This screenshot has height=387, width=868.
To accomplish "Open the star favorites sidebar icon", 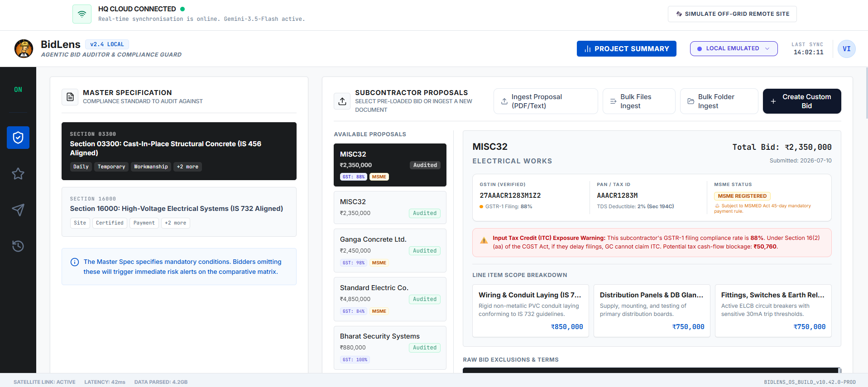I will 18,174.
